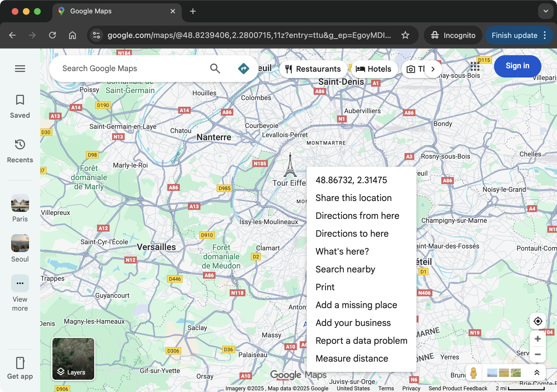This screenshot has height=392, width=557.
Task: Expand more category chips with the chevron
Action: pos(433,69)
